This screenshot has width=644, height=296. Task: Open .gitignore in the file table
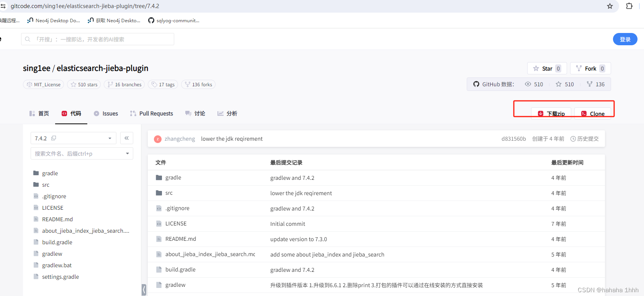click(173, 208)
